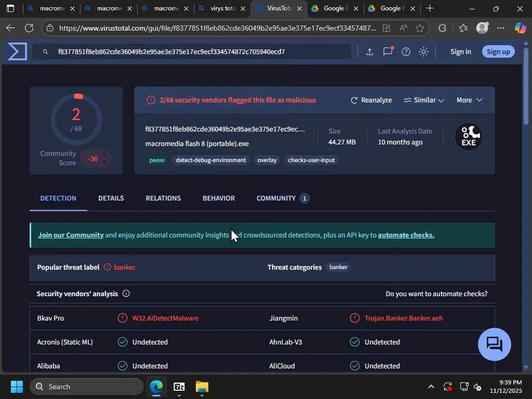The width and height of the screenshot is (532, 399).
Task: Open the browser profile avatar
Action: [x=482, y=28]
